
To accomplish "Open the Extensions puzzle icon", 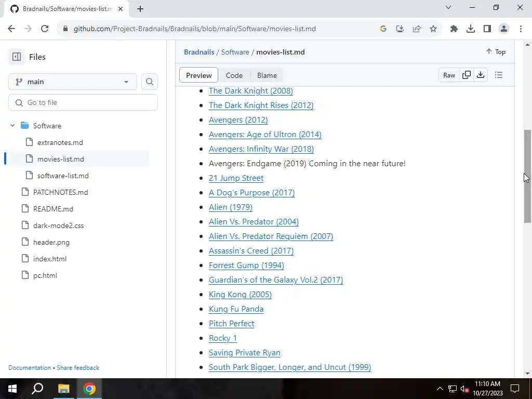I will pyautogui.click(x=454, y=29).
